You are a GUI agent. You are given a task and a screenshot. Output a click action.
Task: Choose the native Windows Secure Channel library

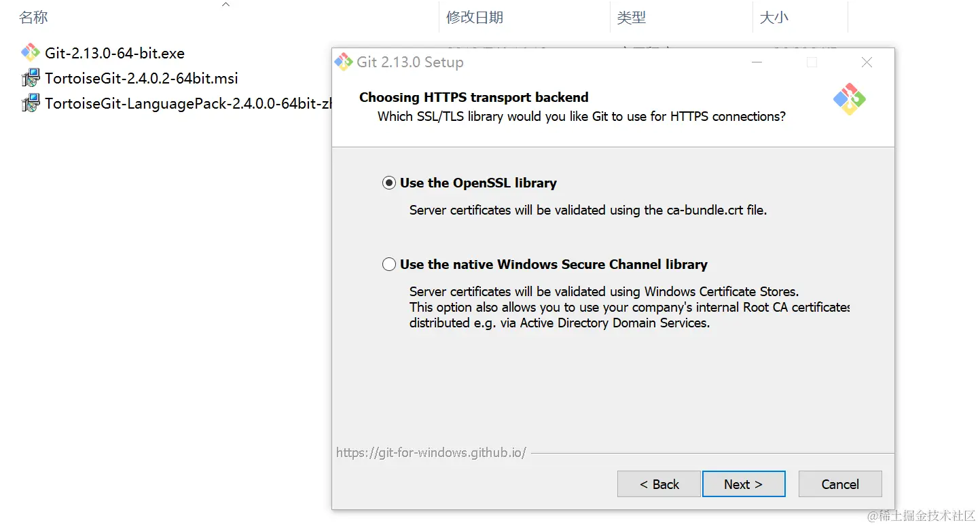coord(389,264)
